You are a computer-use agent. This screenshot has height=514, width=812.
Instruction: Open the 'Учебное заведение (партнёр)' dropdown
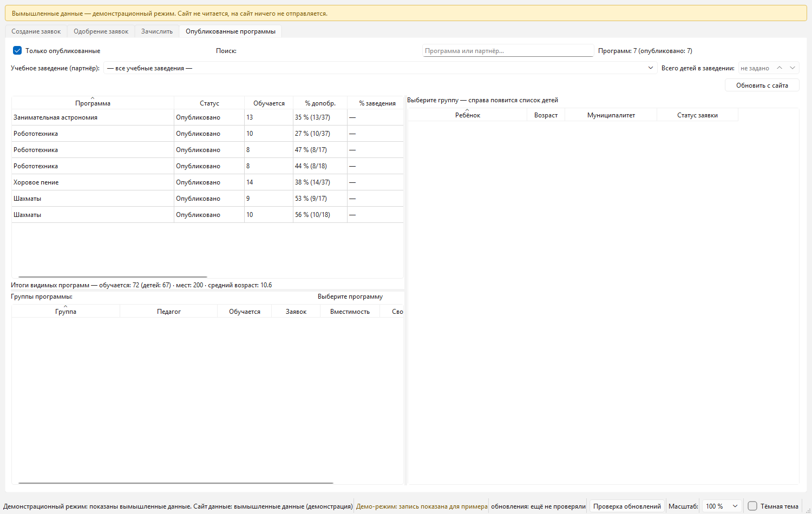pyautogui.click(x=379, y=68)
